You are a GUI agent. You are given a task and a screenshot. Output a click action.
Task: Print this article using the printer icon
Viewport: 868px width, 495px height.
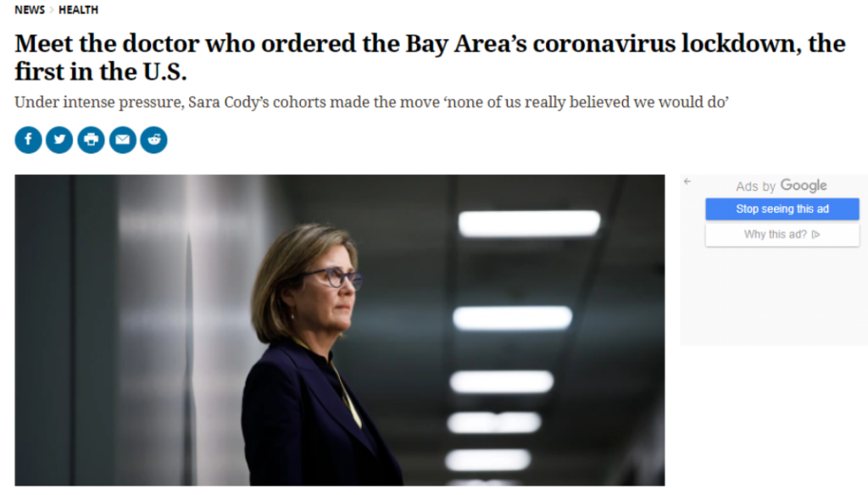(91, 140)
